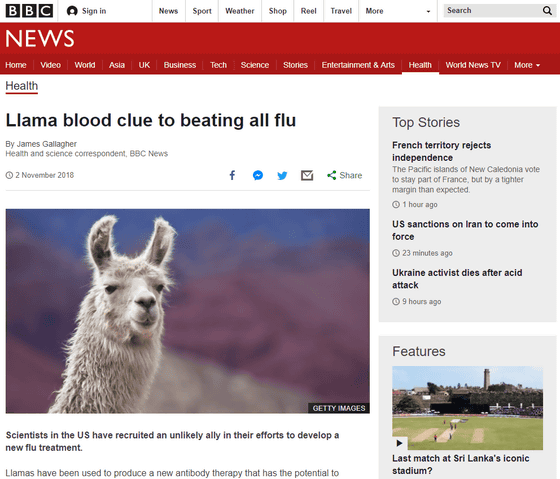Read Ukraine activist dies after acid attack

457,279
